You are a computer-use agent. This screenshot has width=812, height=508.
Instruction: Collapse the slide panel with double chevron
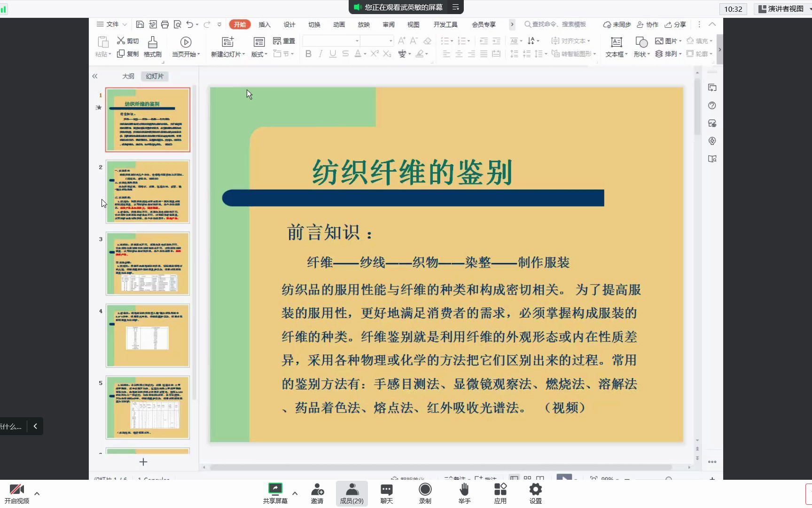(x=95, y=76)
